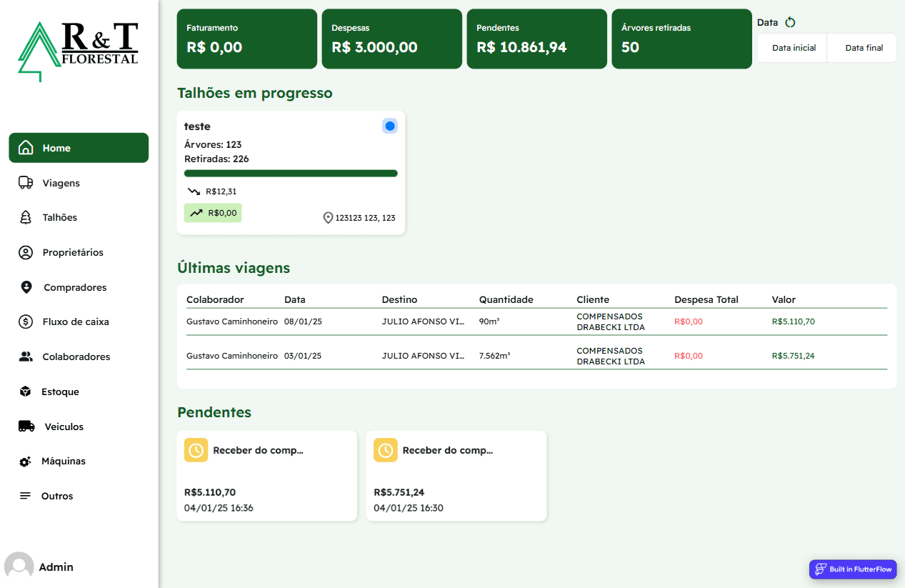This screenshot has width=905, height=588.
Task: Go to Estoque in the sidebar
Action: click(x=79, y=392)
